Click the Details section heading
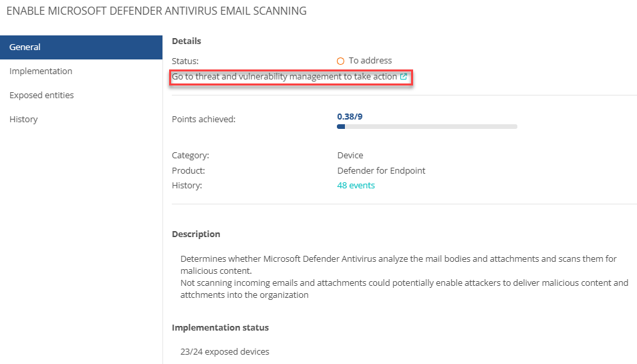637x364 pixels. [x=186, y=41]
